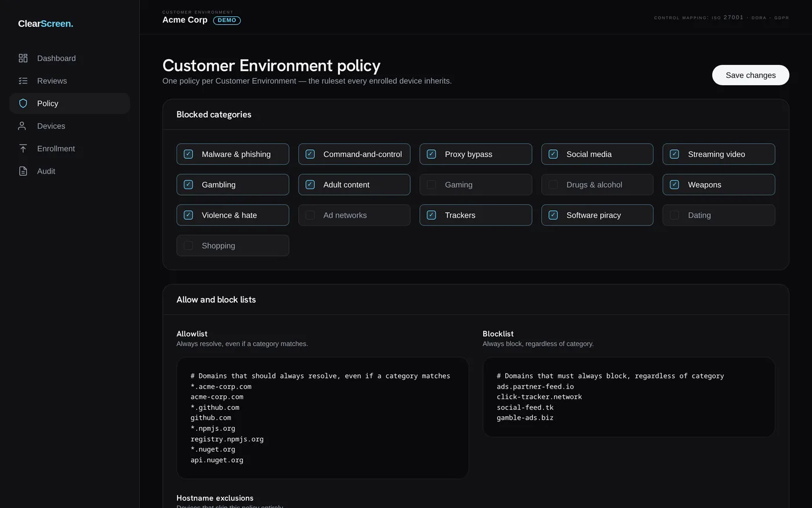Click the DEMO badge

(x=227, y=20)
